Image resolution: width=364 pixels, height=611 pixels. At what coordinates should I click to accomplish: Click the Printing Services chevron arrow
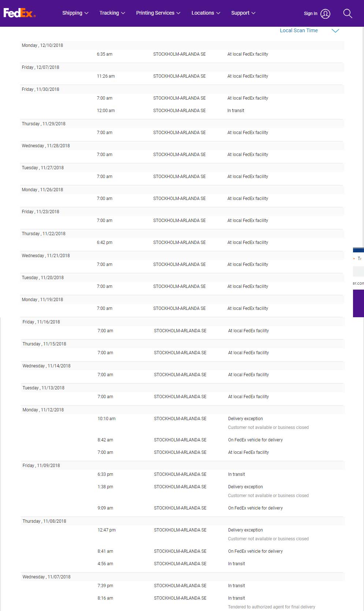(178, 13)
